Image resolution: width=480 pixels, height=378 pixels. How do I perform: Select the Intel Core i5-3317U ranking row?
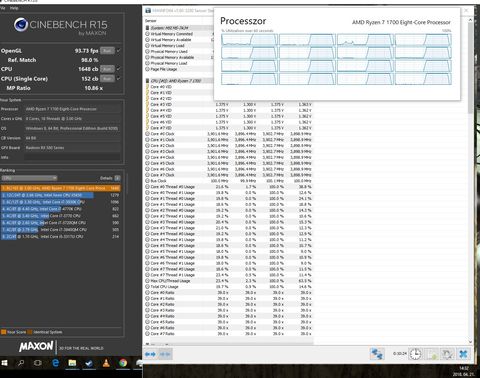pos(60,237)
